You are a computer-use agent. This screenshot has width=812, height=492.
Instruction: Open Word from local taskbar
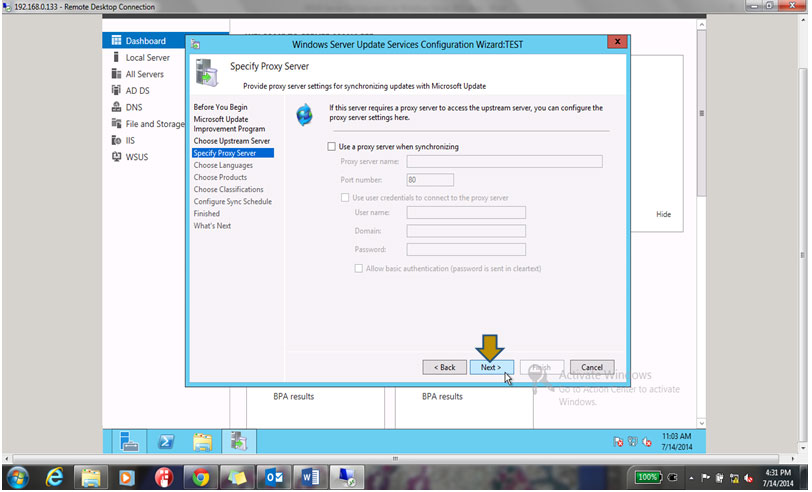pos(311,477)
